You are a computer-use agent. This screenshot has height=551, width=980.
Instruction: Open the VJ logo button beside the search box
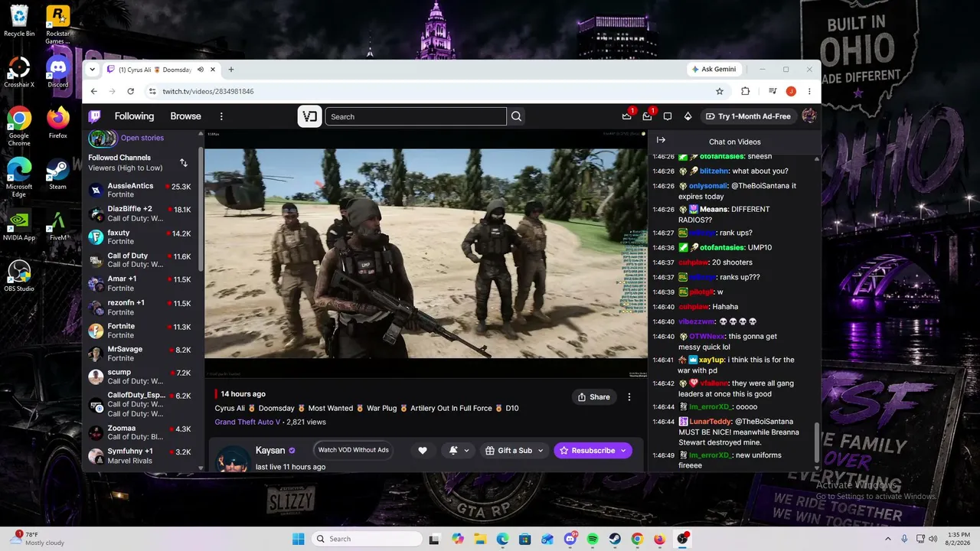pyautogui.click(x=309, y=116)
